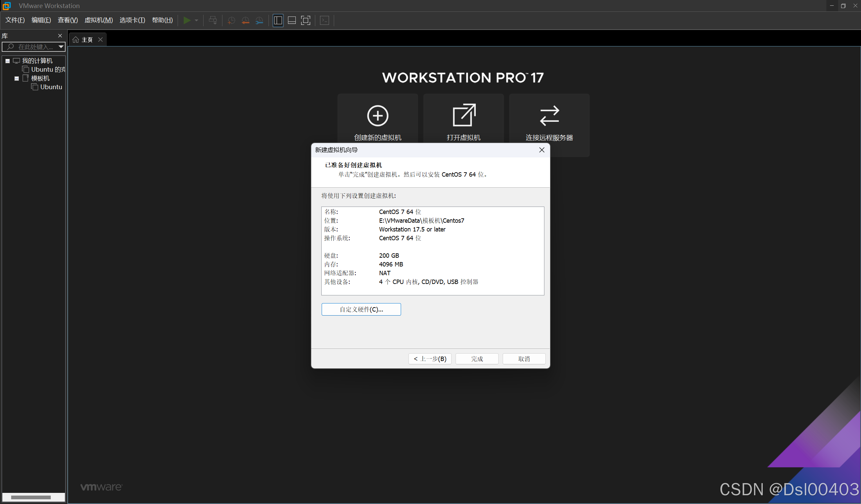Click the 连接远程服务器 arrows icon
The width and height of the screenshot is (861, 504).
coord(549,116)
